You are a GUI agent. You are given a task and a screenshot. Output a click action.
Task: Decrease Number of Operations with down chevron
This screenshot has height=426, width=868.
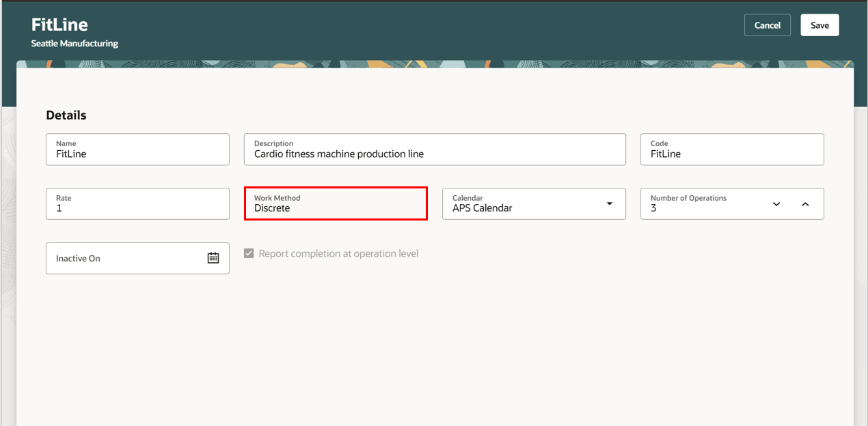tap(776, 204)
